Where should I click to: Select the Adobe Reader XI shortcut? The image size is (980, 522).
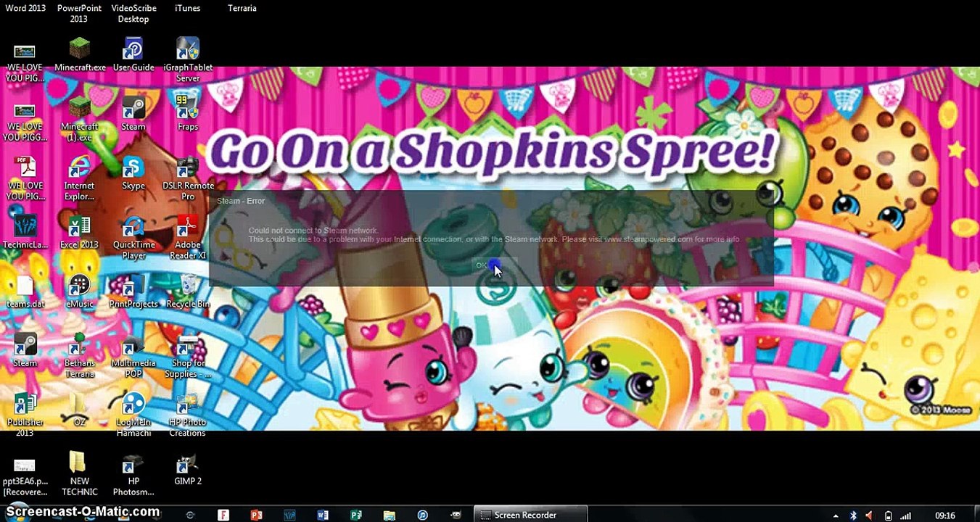[x=188, y=238]
